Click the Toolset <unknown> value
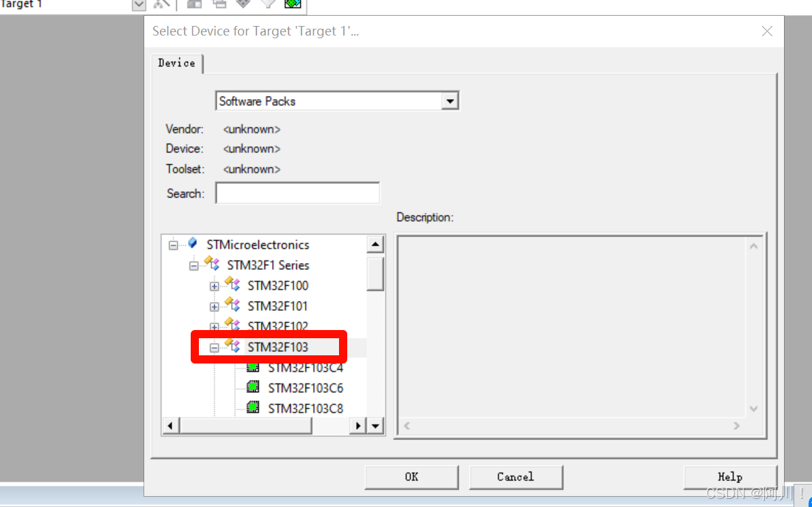Screen dimensions: 812x507 coord(252,169)
